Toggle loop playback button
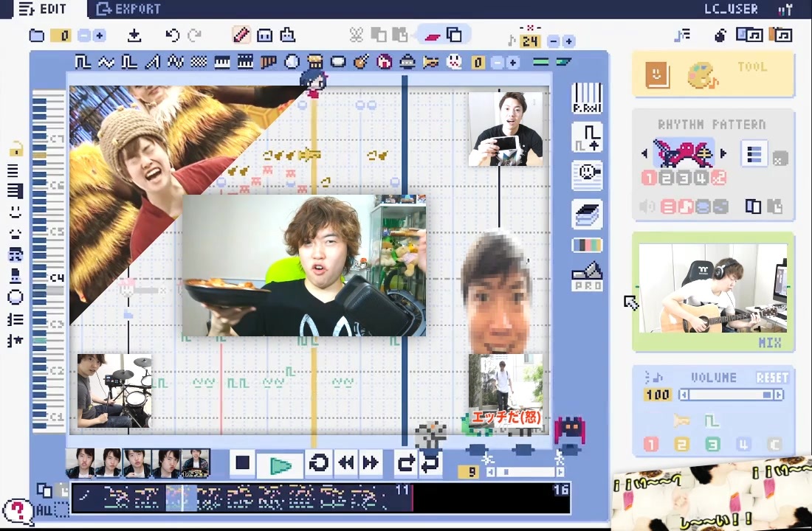The height and width of the screenshot is (531, 812). [x=318, y=462]
